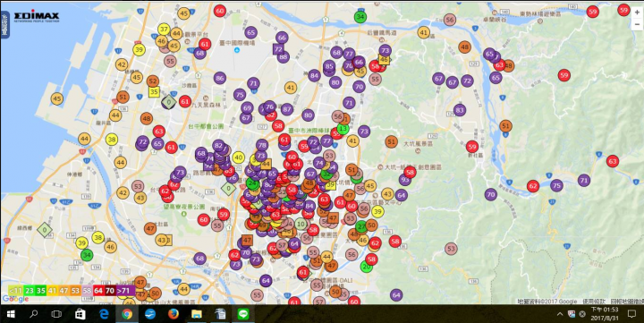Open Firefox from the taskbar
Image resolution: width=644 pixels, height=323 pixels.
click(x=174, y=314)
